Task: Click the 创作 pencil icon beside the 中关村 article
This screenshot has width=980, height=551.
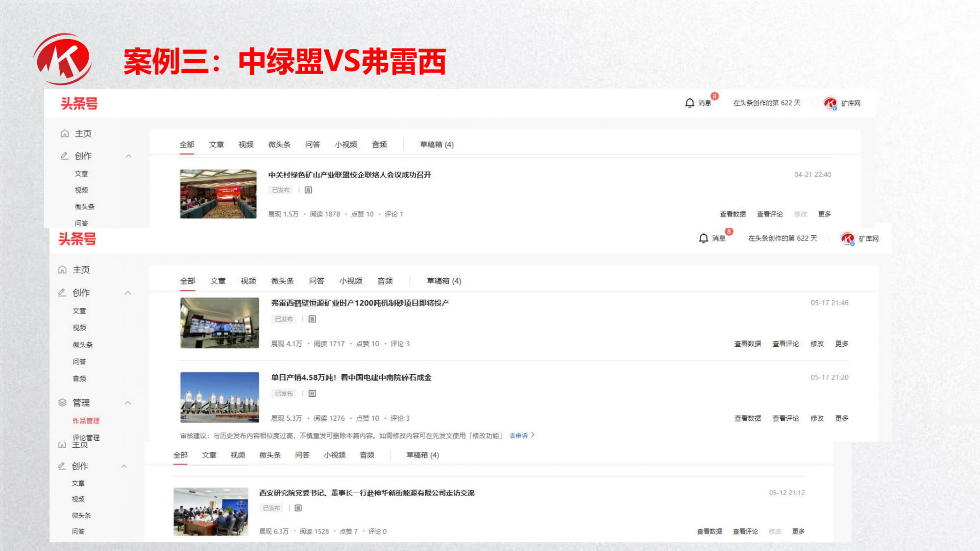Action: pos(64,156)
